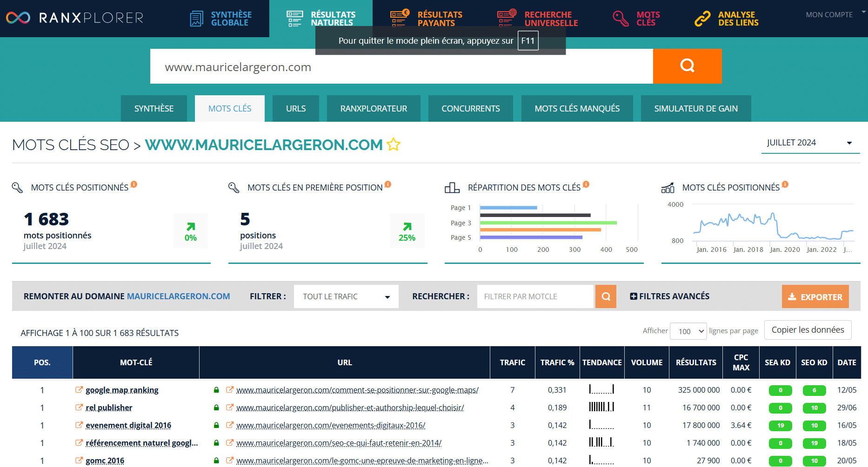Image resolution: width=868 pixels, height=467 pixels.
Task: Open external link icon for 'google map ranking'
Action: (x=79, y=390)
